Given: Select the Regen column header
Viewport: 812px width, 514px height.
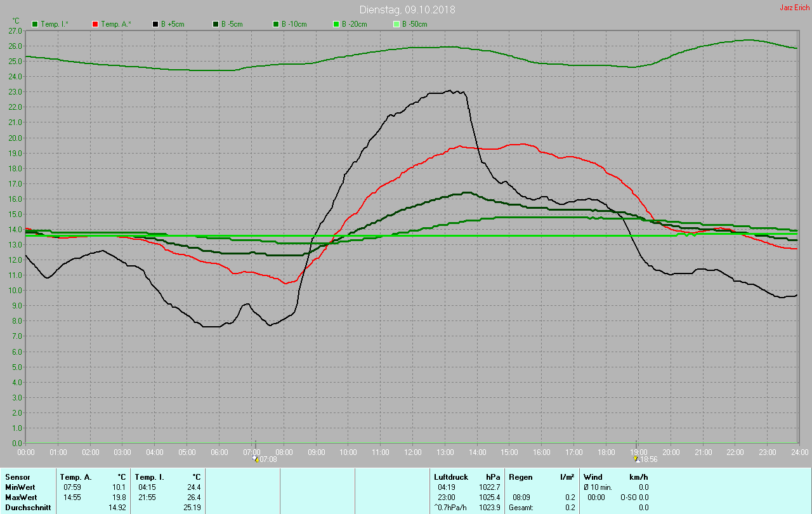Looking at the screenshot, I should pos(520,477).
